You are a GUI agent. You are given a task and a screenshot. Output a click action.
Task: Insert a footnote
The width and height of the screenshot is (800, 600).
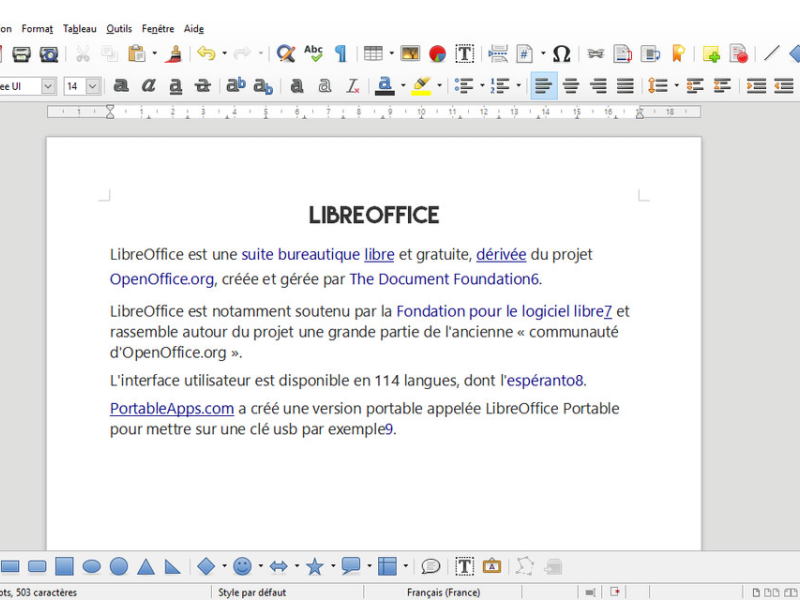[x=622, y=54]
